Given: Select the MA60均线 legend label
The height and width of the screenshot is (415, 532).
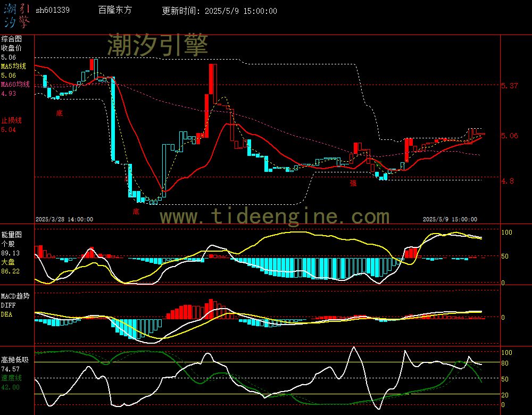Looking at the screenshot, I should 15,84.
